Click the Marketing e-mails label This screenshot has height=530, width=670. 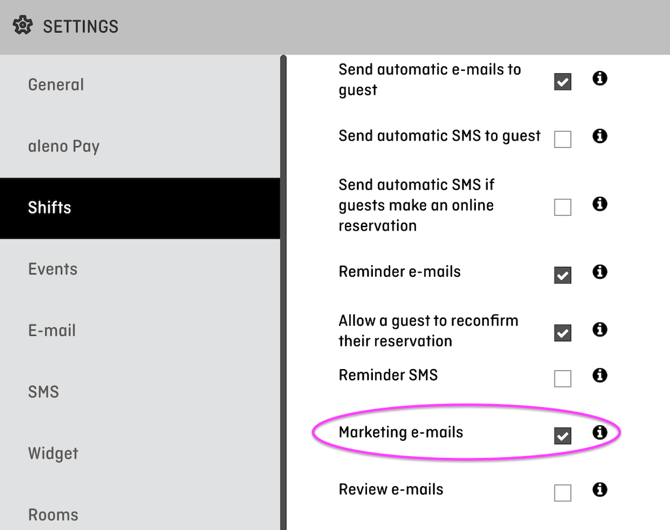coord(401,433)
